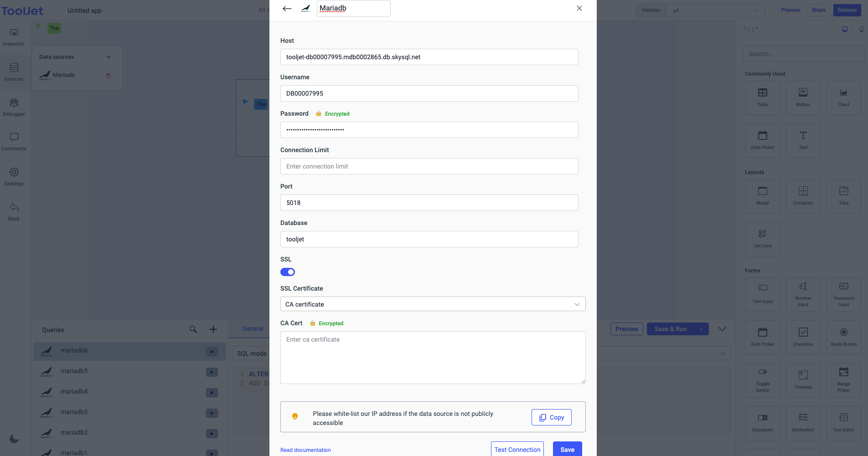Copy the IP address with Copy button
Image resolution: width=868 pixels, height=456 pixels.
coord(551,417)
